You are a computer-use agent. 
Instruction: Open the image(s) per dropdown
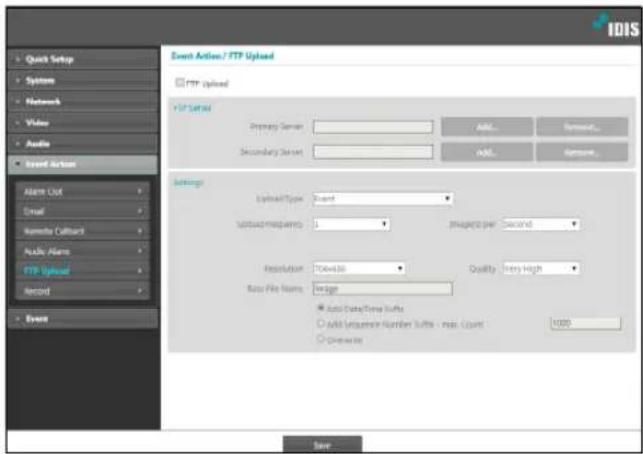[541, 224]
